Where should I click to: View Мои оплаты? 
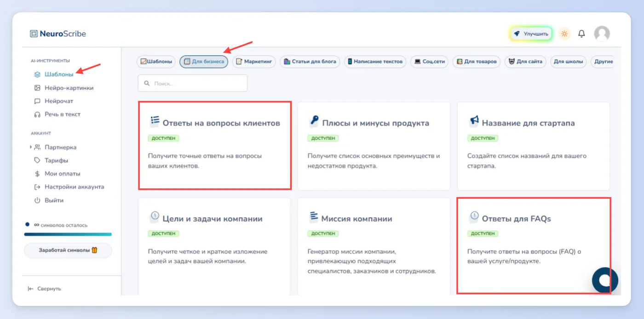63,174
